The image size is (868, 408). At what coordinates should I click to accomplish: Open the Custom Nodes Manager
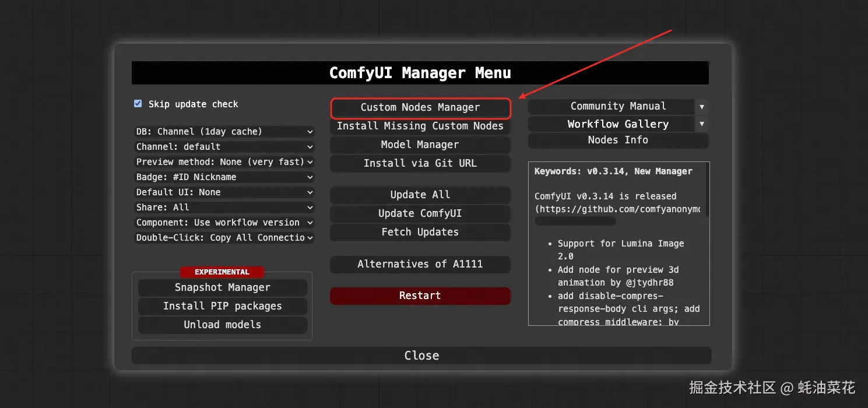[x=420, y=108]
